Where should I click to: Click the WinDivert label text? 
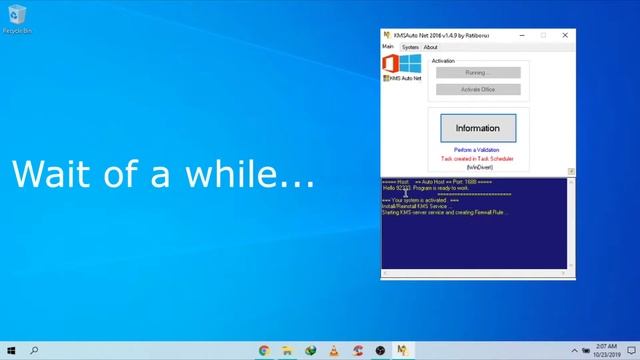click(x=480, y=167)
